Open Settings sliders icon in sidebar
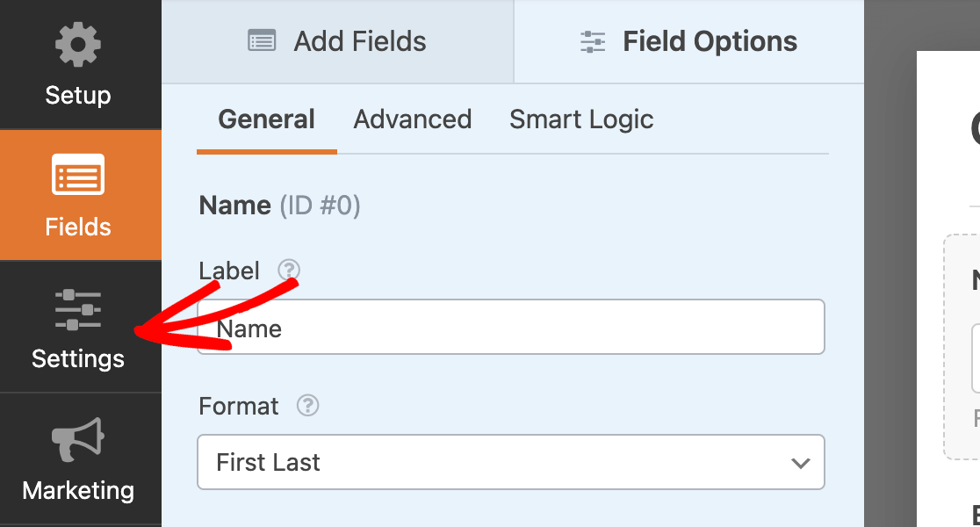980x527 pixels. (x=78, y=310)
